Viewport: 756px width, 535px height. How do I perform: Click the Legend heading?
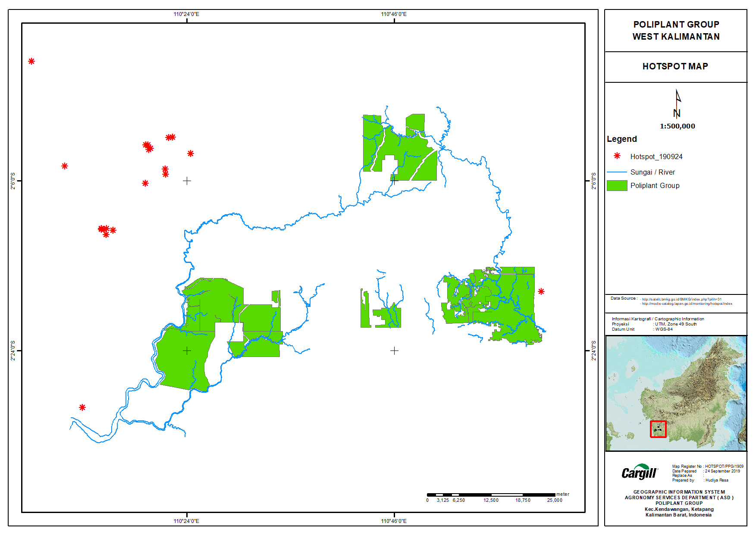click(622, 139)
